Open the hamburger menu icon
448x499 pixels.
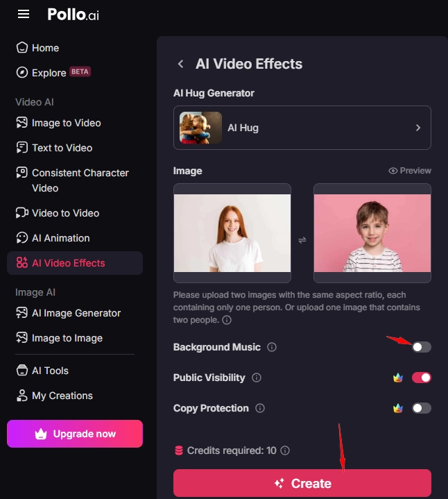tap(24, 14)
